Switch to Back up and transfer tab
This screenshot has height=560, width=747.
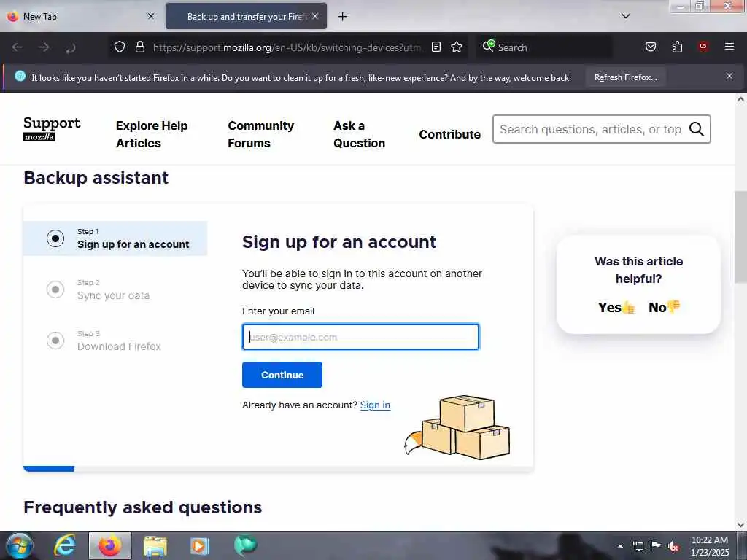246,16
